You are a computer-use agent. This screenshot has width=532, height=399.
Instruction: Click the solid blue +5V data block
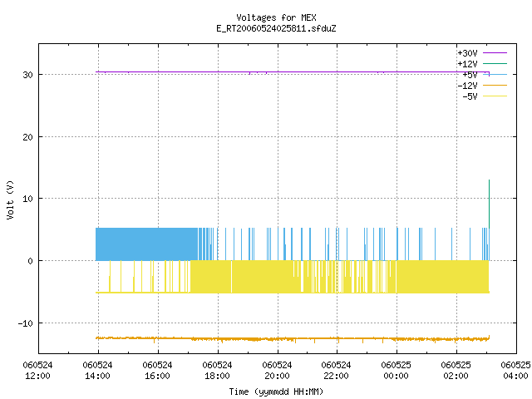point(146,244)
